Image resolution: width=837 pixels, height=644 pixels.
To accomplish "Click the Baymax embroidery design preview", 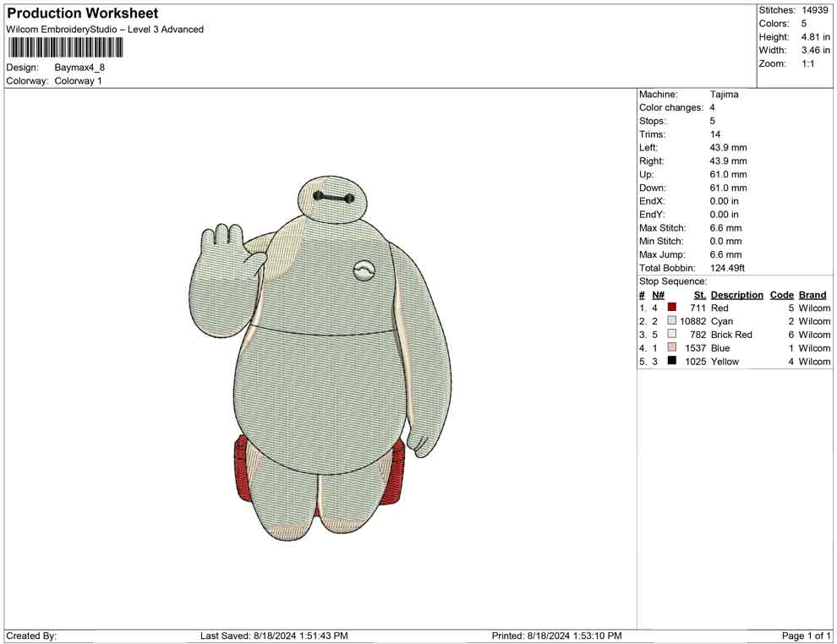I will [320, 358].
